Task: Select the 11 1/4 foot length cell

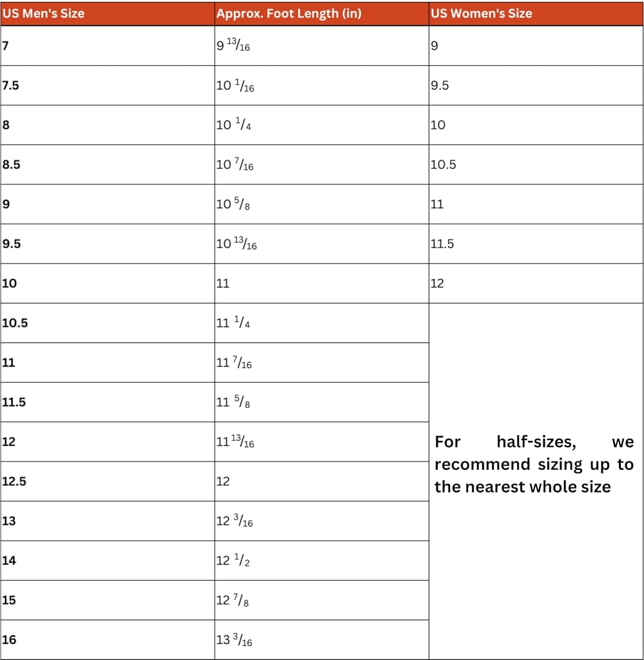Action: point(322,323)
